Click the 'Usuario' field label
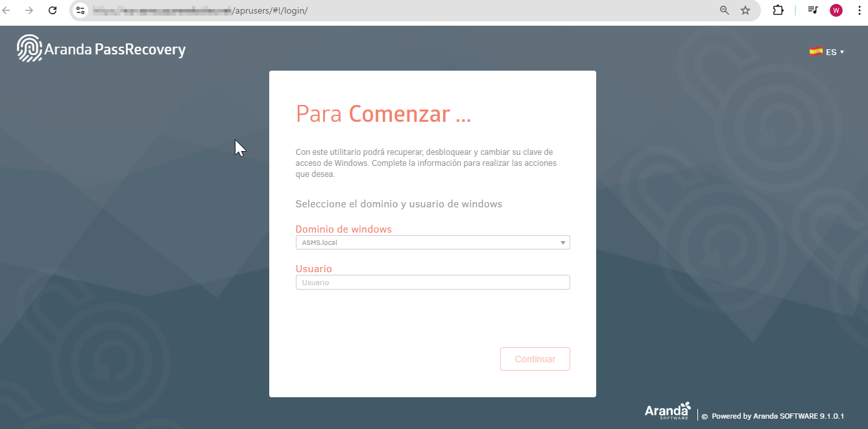The image size is (868, 429). [314, 269]
